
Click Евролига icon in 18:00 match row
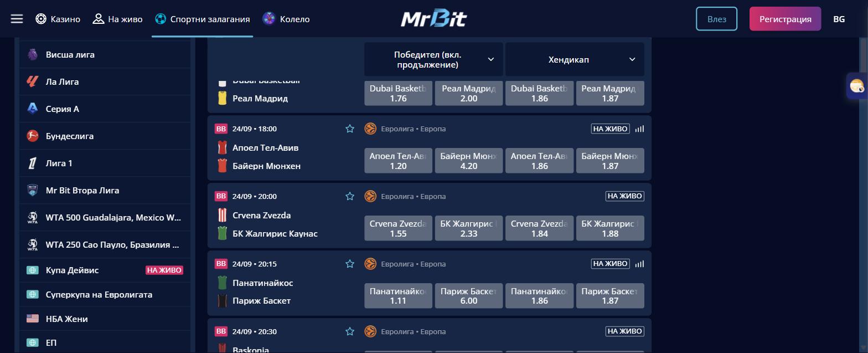(370, 129)
